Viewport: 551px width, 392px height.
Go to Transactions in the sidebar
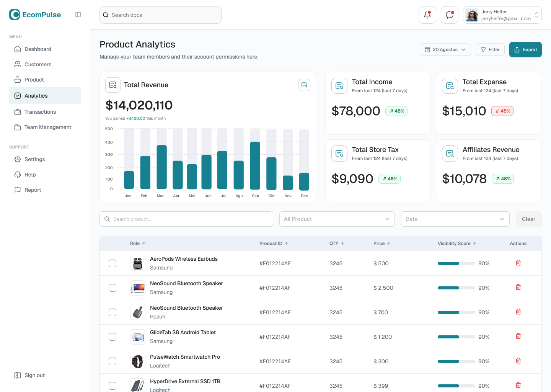click(40, 112)
